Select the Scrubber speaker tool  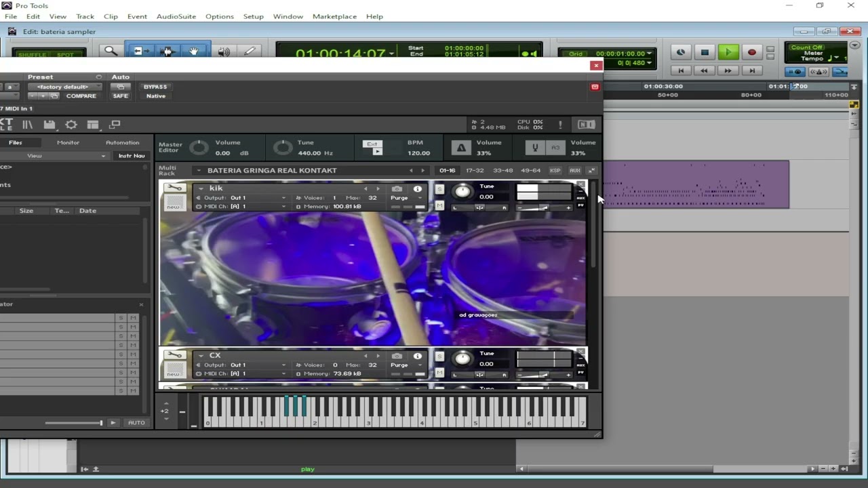223,51
